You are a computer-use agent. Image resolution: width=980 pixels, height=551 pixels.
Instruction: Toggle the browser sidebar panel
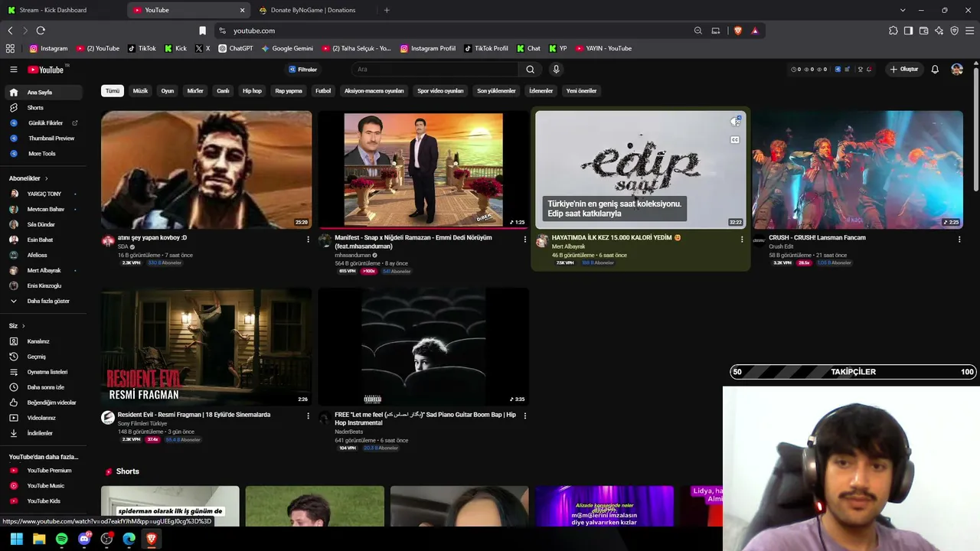908,31
